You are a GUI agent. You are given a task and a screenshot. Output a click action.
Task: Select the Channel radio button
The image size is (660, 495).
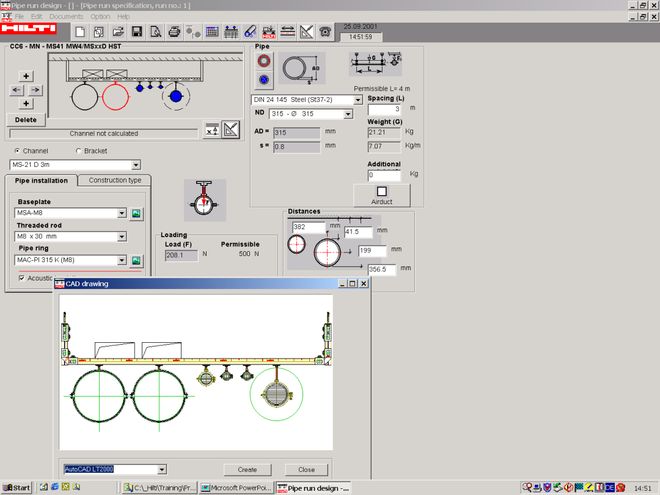(17, 151)
